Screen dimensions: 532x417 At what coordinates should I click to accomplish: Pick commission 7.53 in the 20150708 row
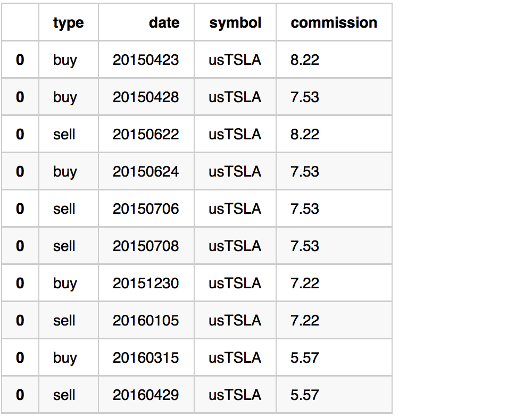pos(305,246)
